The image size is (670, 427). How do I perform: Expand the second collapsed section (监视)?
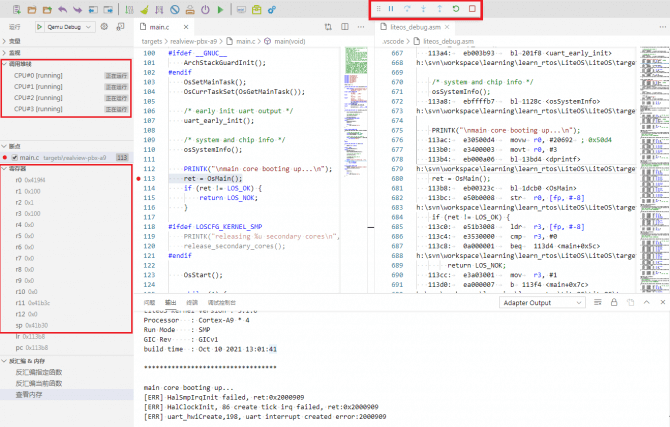click(66, 53)
